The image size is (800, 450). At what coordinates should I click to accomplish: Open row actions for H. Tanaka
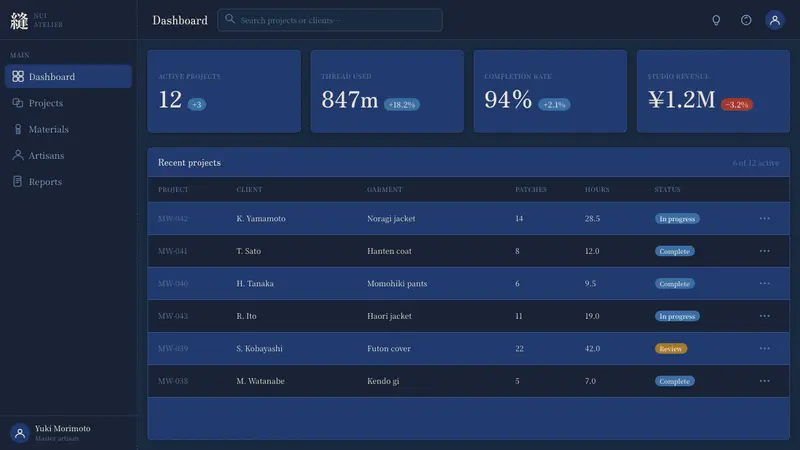coord(764,283)
